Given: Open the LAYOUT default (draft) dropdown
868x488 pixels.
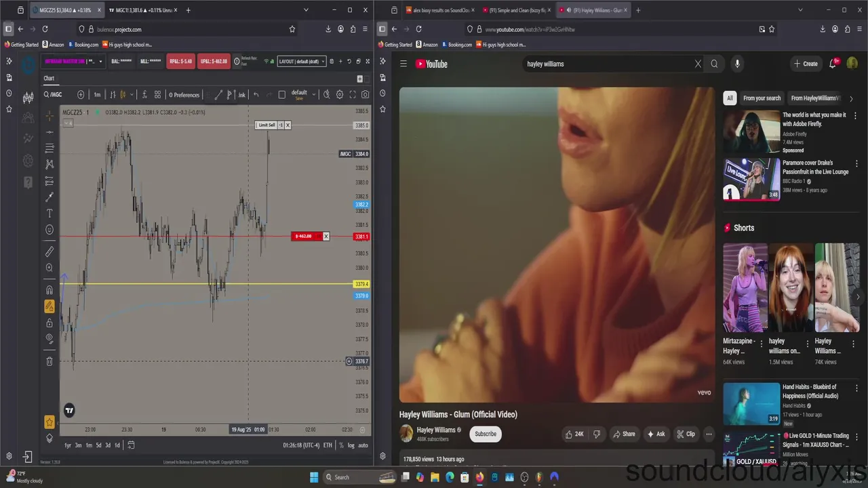Looking at the screenshot, I should tap(301, 61).
